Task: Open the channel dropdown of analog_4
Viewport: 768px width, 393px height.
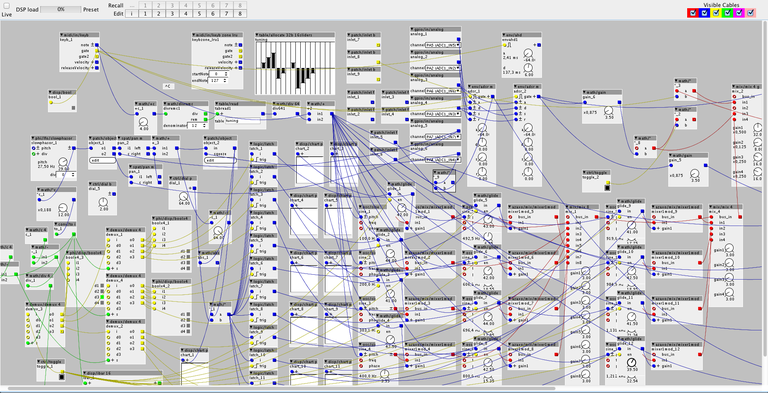Action: click(443, 114)
